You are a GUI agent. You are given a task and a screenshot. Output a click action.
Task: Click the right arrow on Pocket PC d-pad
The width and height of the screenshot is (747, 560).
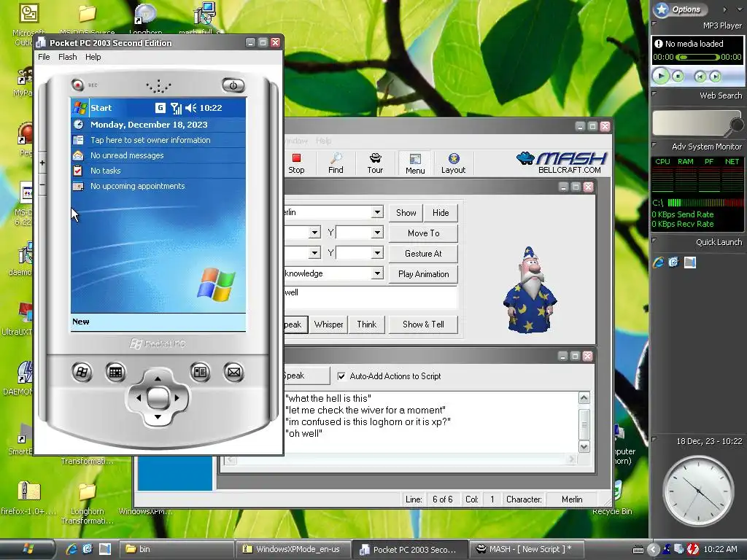[177, 397]
